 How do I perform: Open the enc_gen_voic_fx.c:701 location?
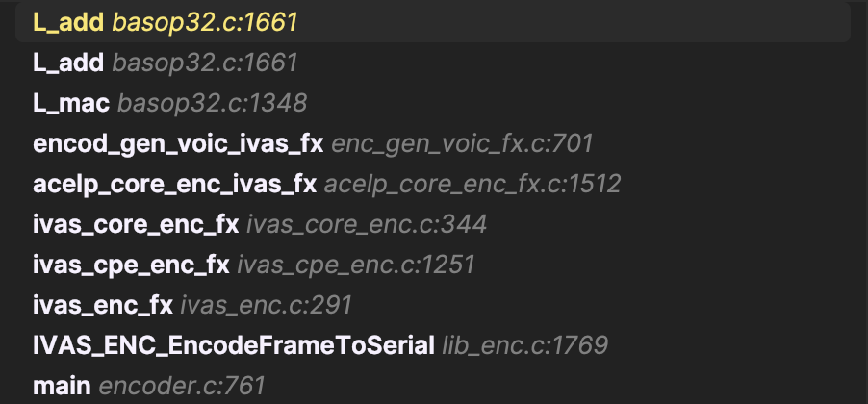[462, 144]
